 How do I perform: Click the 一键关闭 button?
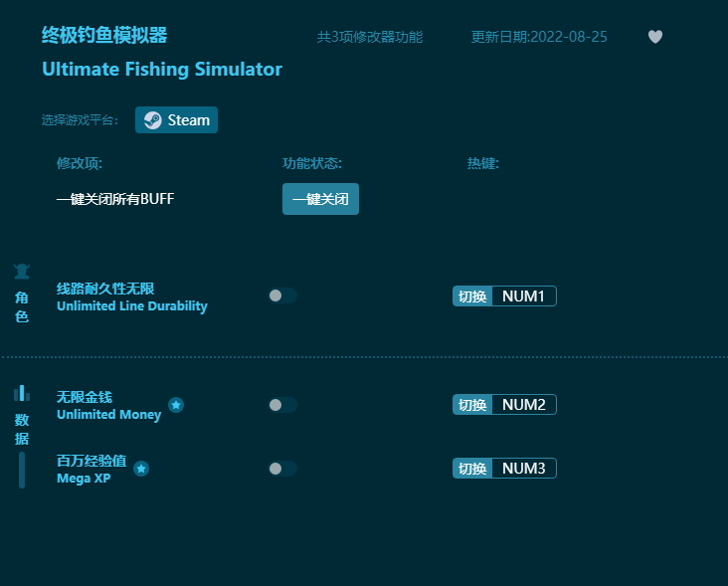pyautogui.click(x=320, y=199)
